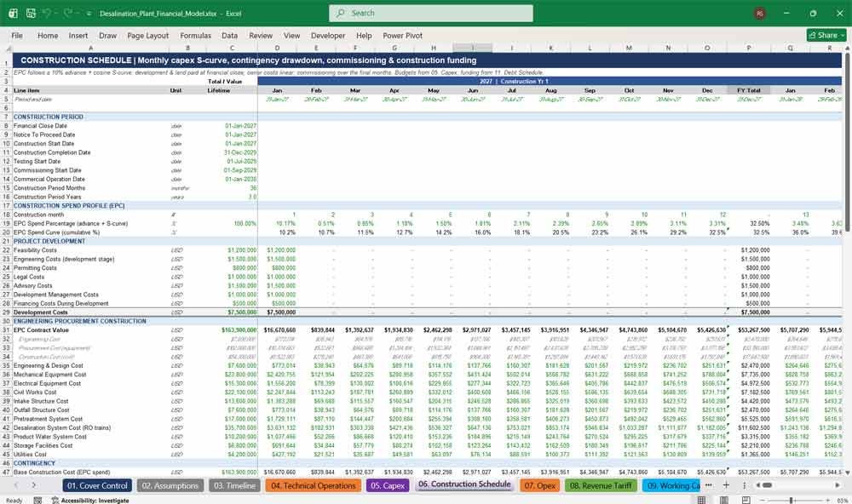852x504 pixels.
Task: Switch to sheet 05. Capex
Action: pos(388,485)
